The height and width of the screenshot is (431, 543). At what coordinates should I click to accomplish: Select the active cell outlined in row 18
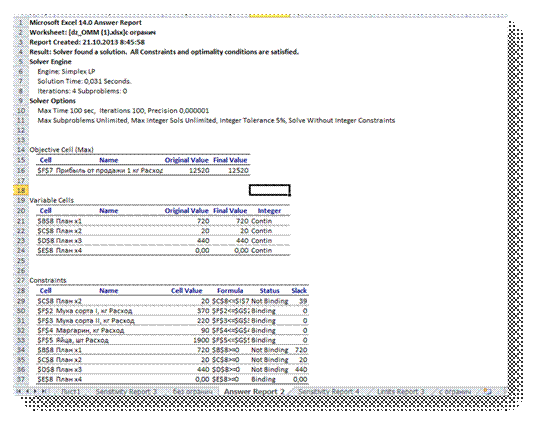click(x=269, y=190)
